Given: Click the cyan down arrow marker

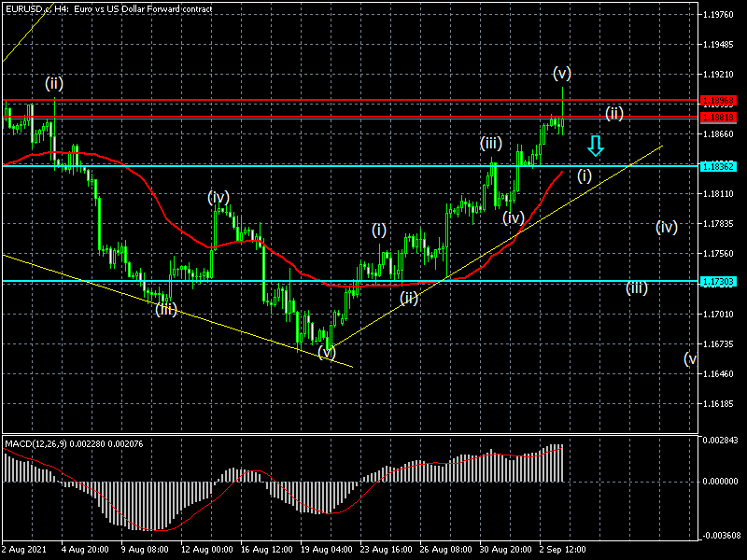Looking at the screenshot, I should (x=596, y=146).
